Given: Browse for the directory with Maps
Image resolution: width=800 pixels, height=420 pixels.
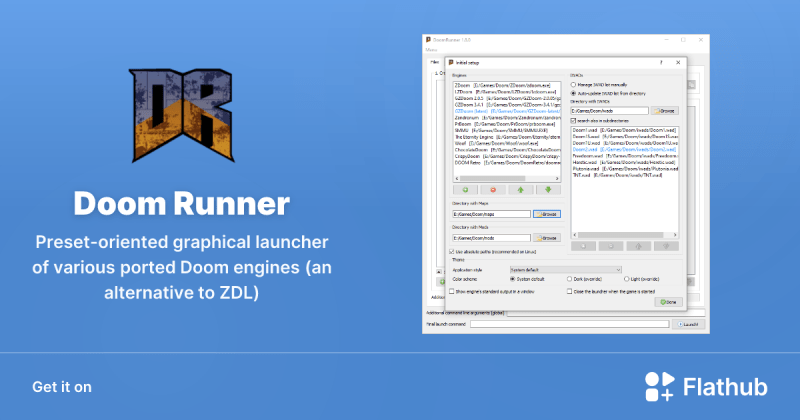Looking at the screenshot, I should pos(547,214).
